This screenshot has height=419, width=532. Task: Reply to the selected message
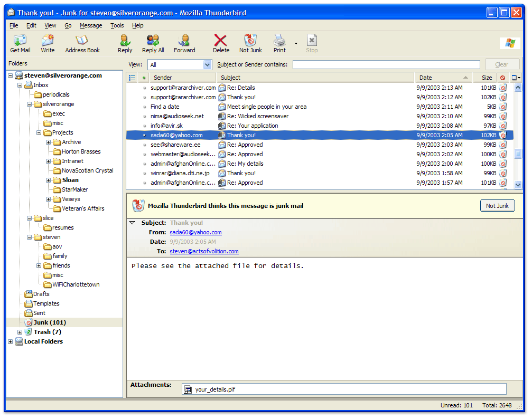click(x=125, y=43)
